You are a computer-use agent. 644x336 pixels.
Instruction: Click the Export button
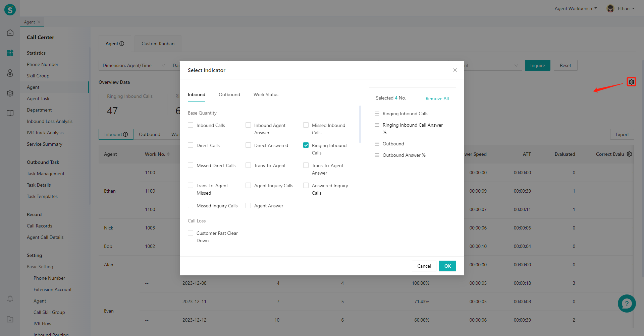pyautogui.click(x=622, y=134)
